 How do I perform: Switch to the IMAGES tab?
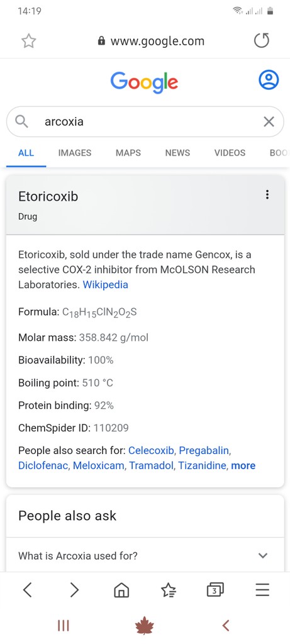click(75, 153)
